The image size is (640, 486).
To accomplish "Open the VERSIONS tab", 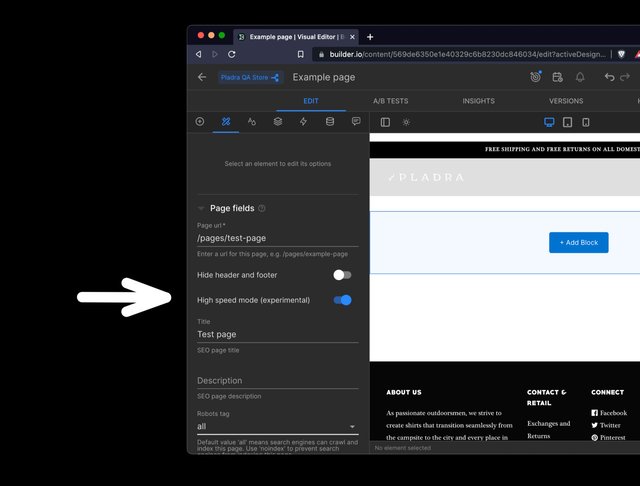I will pos(566,101).
